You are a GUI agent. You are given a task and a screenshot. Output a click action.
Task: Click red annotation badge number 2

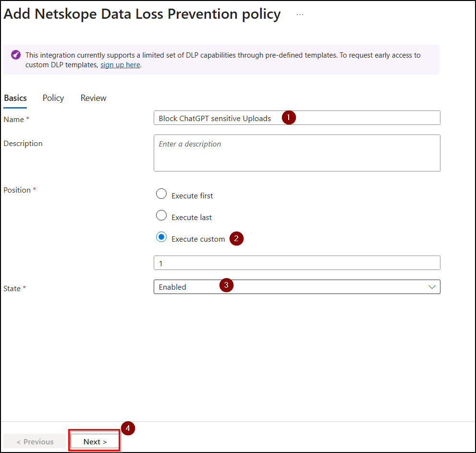pos(236,238)
